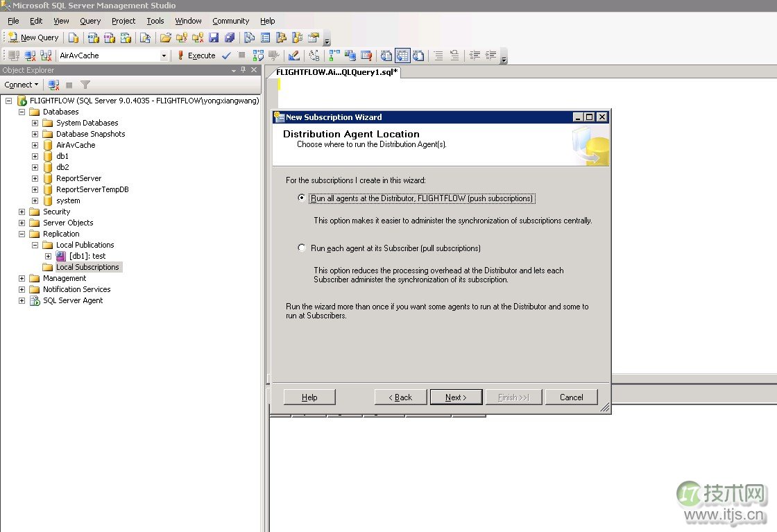
Task: Click the filter icon in Object Explorer
Action: point(85,85)
